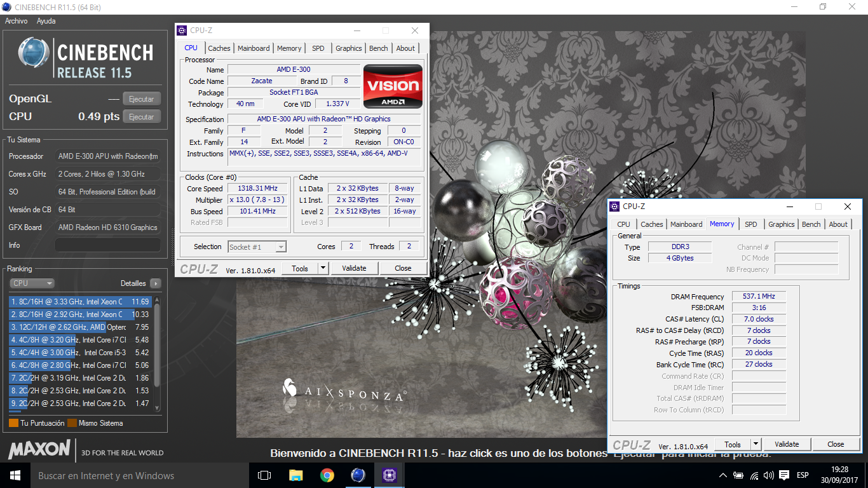Click Tools button in Memory CPU-Z window

pos(733,444)
